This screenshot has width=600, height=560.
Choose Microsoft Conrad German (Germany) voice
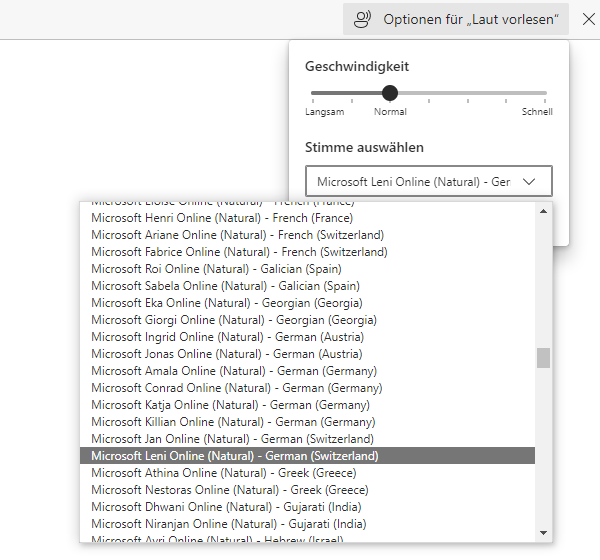click(307, 388)
